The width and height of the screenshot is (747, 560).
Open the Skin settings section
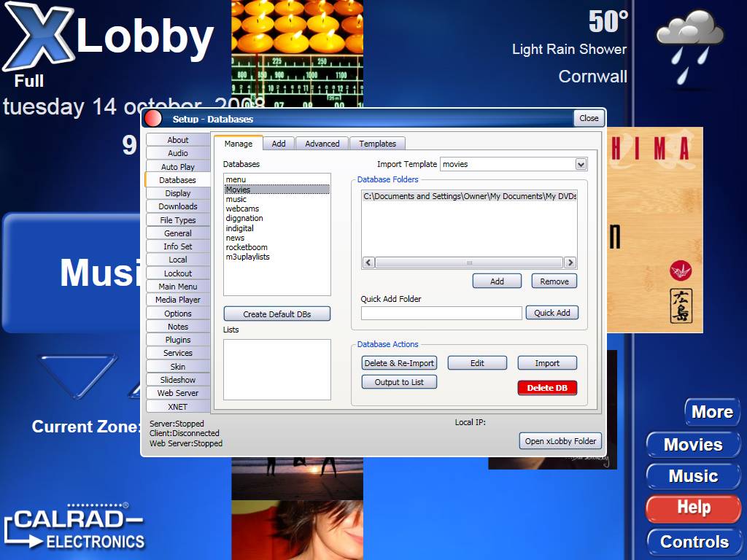click(178, 367)
